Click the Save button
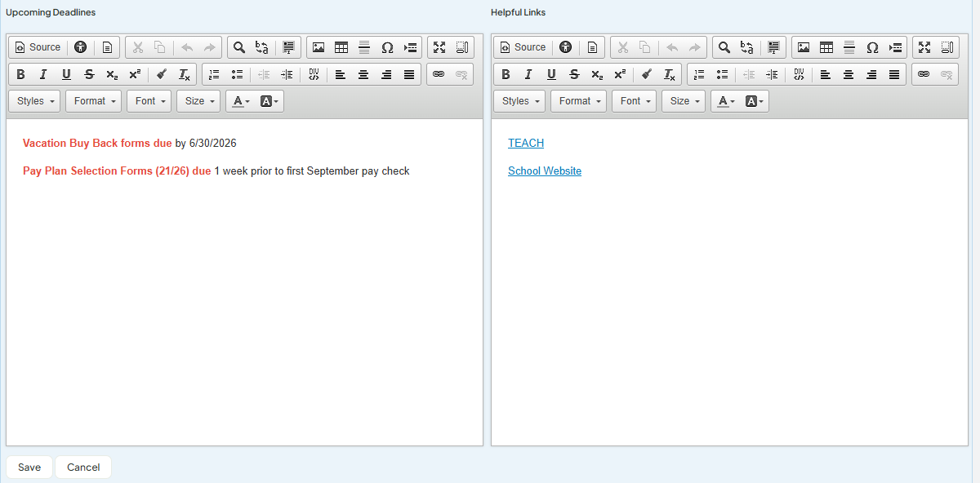The width and height of the screenshot is (980, 483). pos(29,467)
